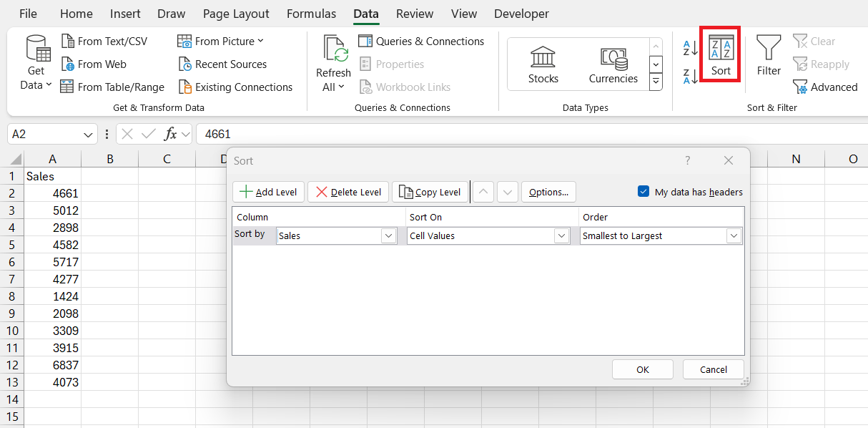Expand the Data Types gallery

656,82
